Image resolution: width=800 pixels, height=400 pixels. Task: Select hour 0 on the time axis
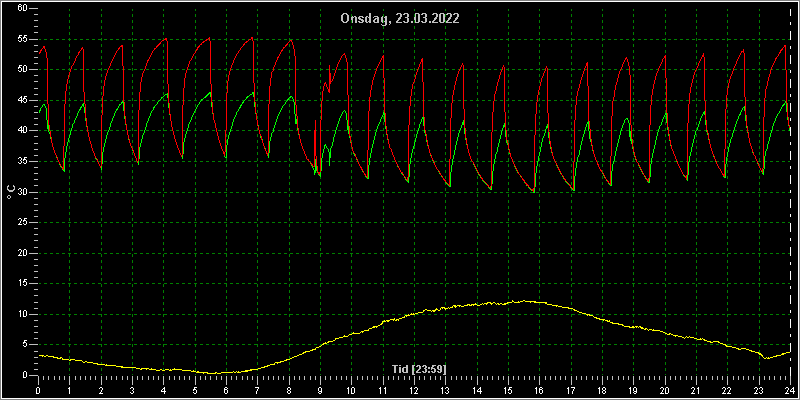[38, 390]
